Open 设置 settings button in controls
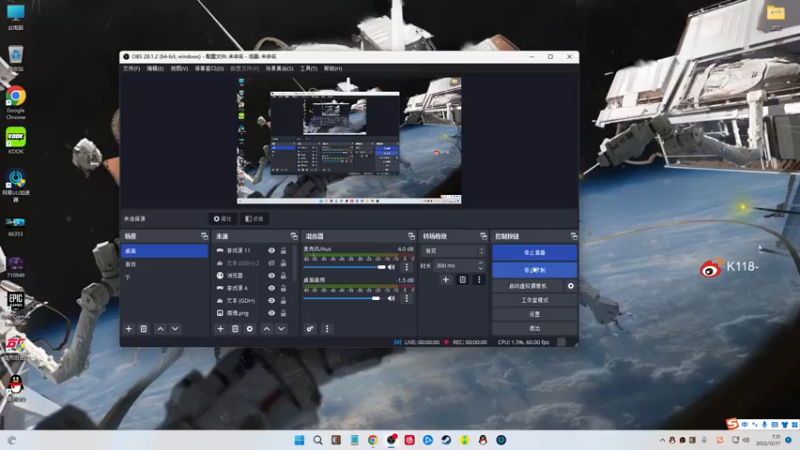The height and width of the screenshot is (450, 800). point(534,314)
